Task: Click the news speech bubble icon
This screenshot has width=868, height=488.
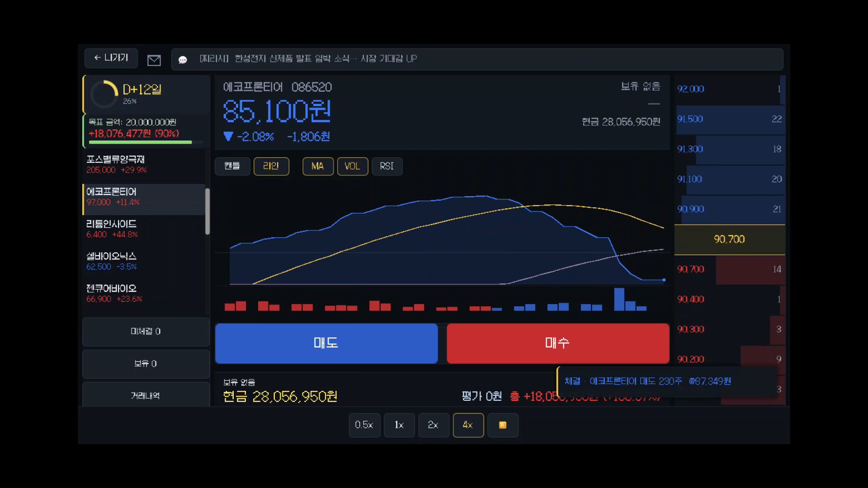Action: pyautogui.click(x=183, y=60)
